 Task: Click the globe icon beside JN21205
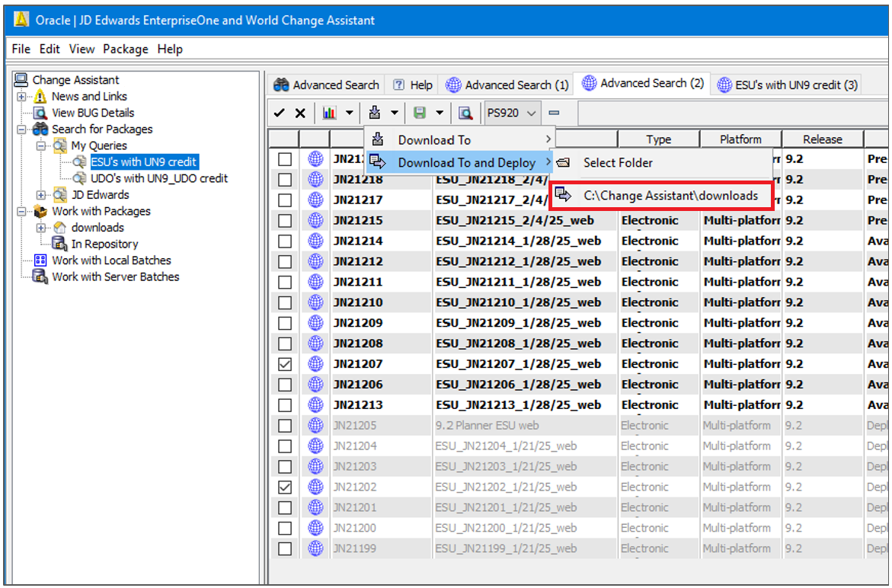point(315,425)
